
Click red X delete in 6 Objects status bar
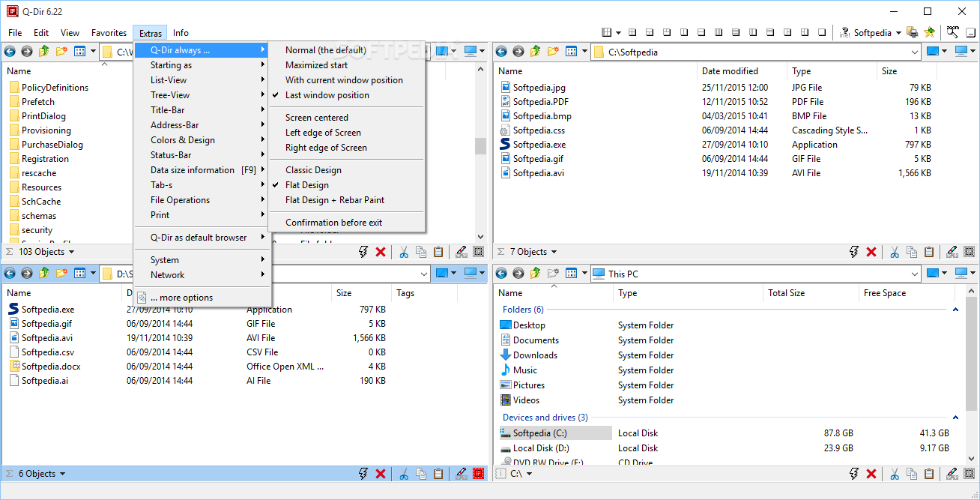pos(381,474)
